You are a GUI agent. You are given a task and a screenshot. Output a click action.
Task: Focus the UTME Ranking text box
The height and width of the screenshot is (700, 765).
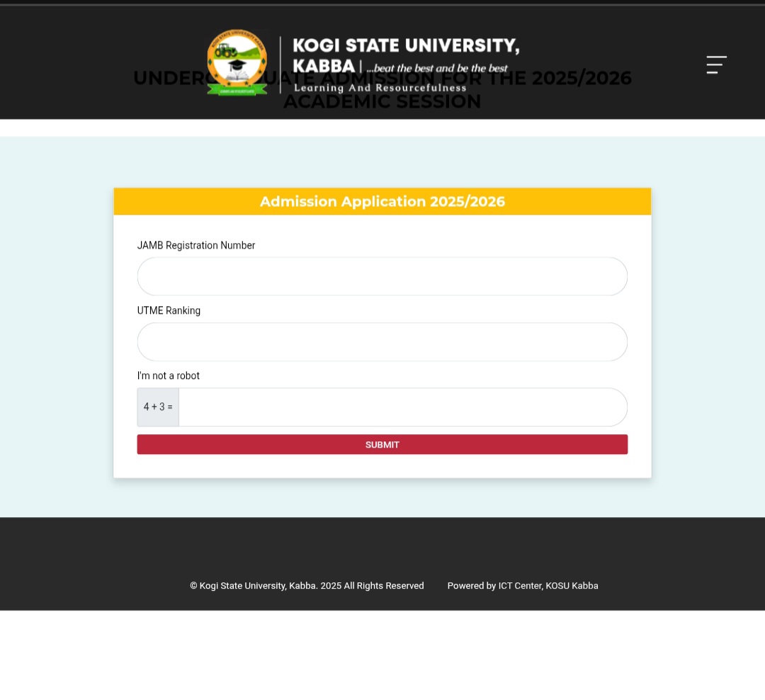pyautogui.click(x=382, y=342)
